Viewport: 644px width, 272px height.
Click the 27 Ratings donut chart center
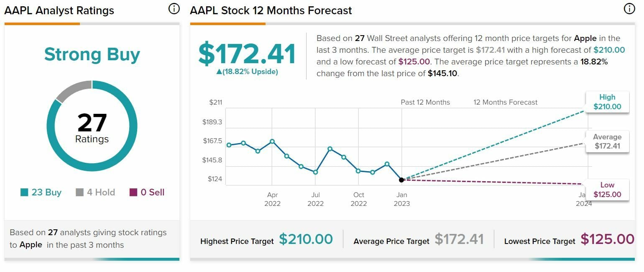coord(92,126)
